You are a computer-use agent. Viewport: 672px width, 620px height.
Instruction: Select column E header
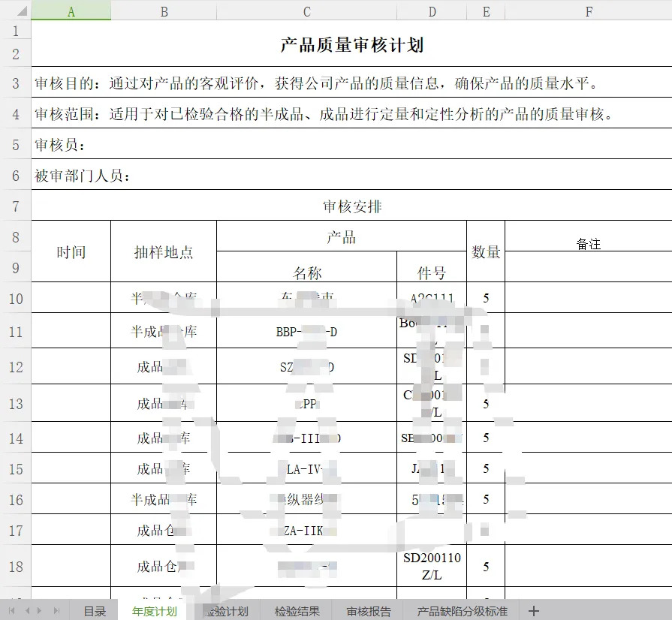pos(486,11)
